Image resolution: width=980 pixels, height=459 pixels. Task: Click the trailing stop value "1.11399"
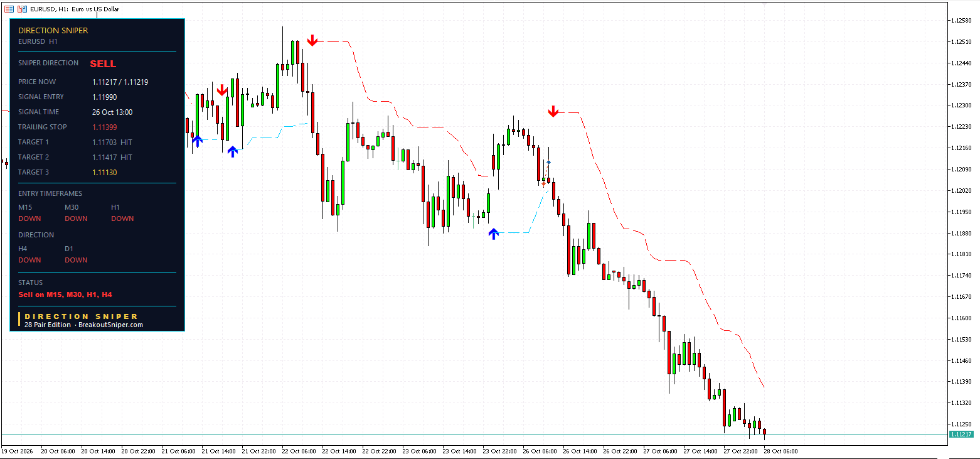tap(105, 127)
